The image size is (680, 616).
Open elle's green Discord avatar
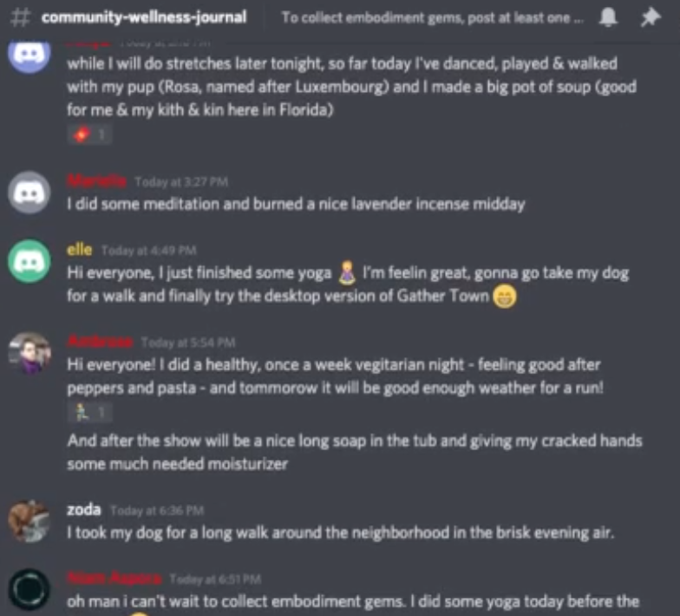pos(29,262)
